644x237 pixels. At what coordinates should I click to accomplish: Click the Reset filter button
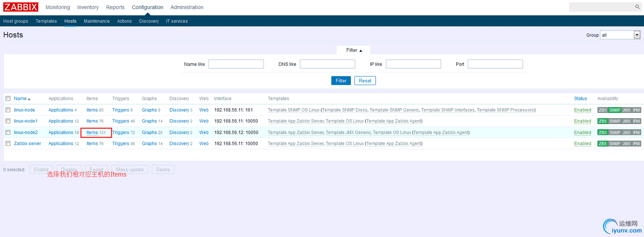(x=365, y=81)
